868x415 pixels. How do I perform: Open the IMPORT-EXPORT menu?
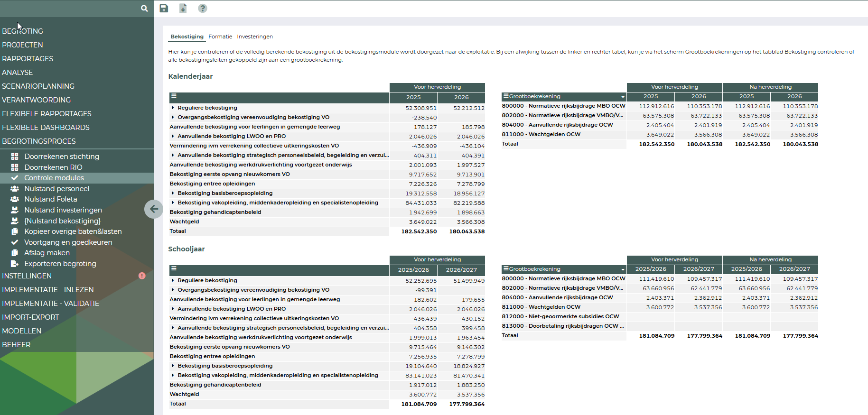(30, 317)
